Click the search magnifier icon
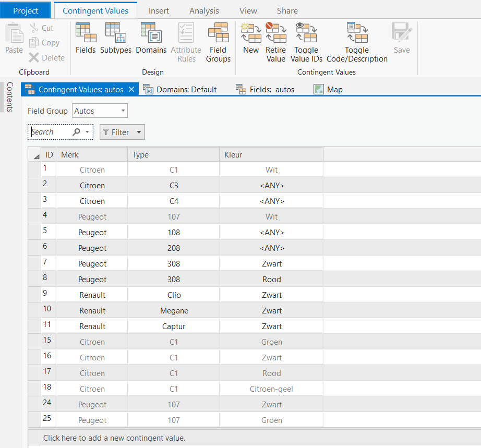 pos(76,132)
